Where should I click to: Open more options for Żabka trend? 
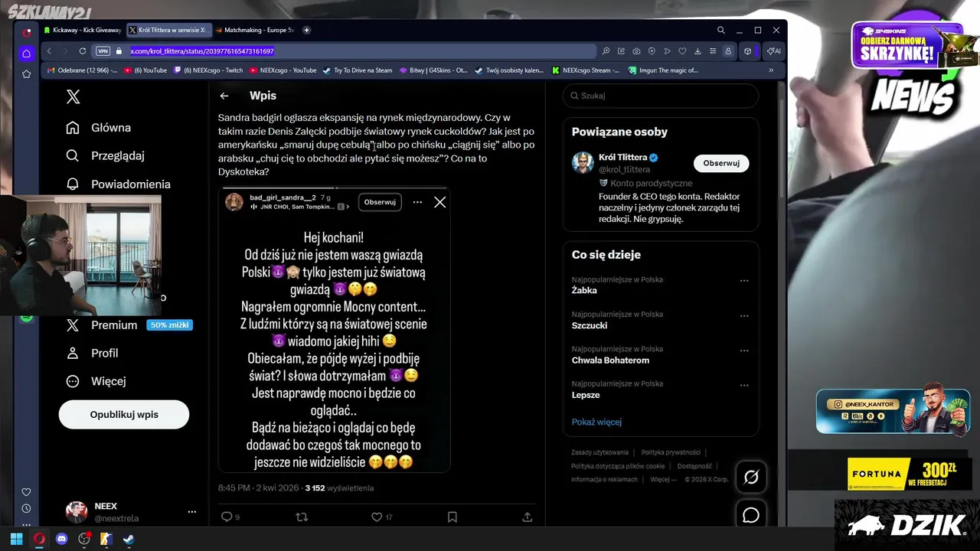[x=744, y=281]
